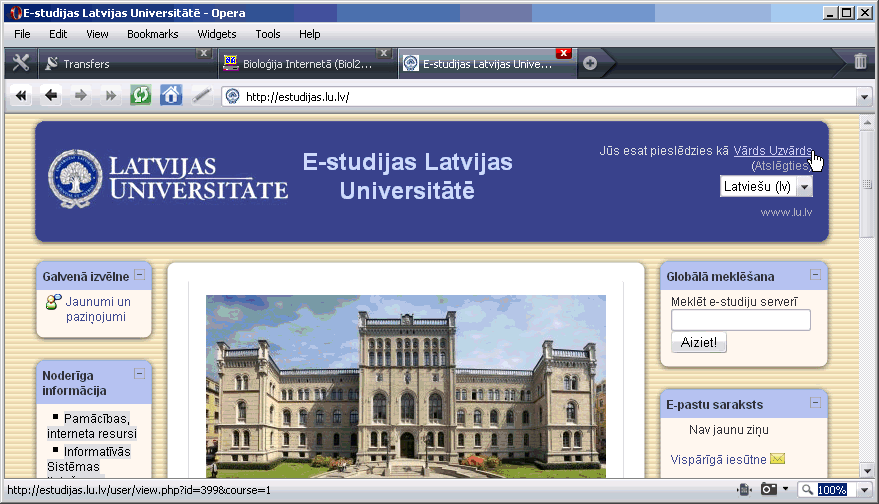Open the Edit menu

(x=58, y=34)
